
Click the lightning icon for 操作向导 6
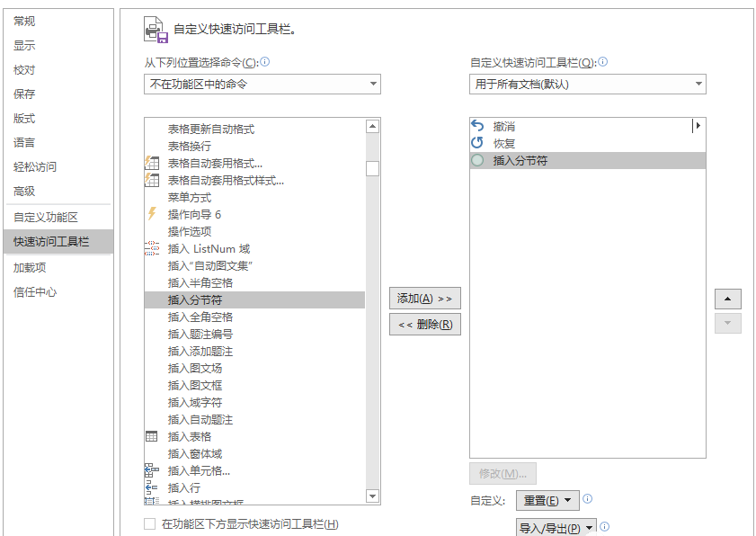click(x=152, y=214)
